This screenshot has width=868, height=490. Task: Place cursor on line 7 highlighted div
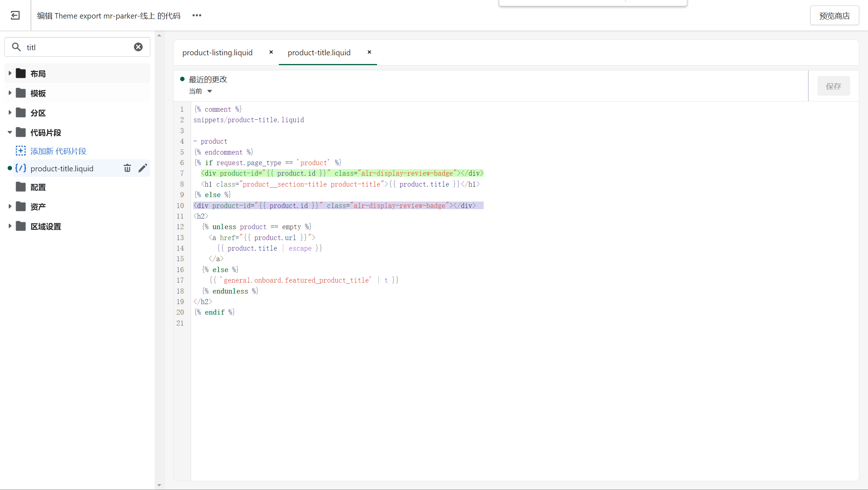pyautogui.click(x=342, y=174)
